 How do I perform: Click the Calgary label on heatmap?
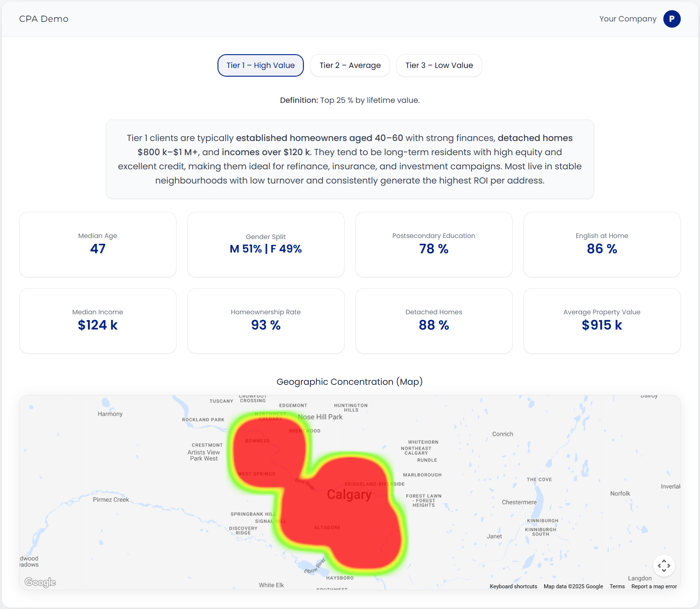pos(349,495)
